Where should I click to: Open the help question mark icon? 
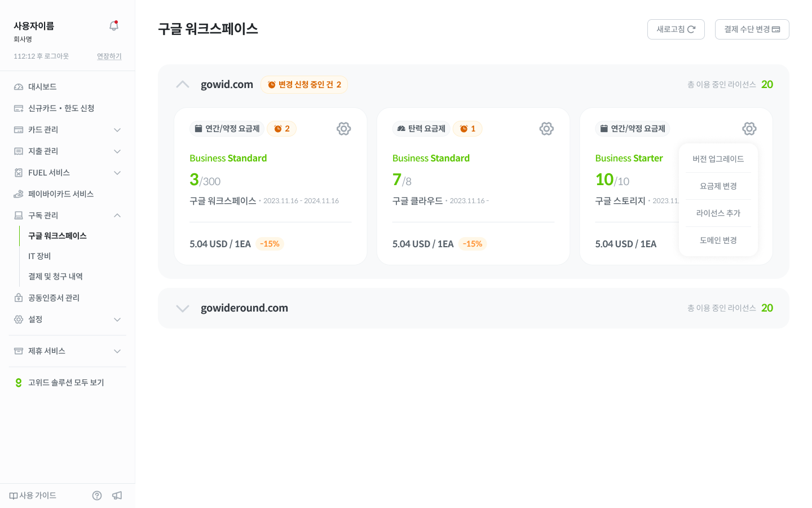[x=97, y=496]
